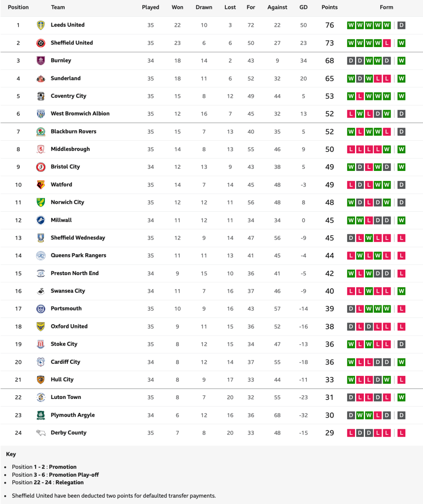Open the Coventry City team page

pos(68,96)
